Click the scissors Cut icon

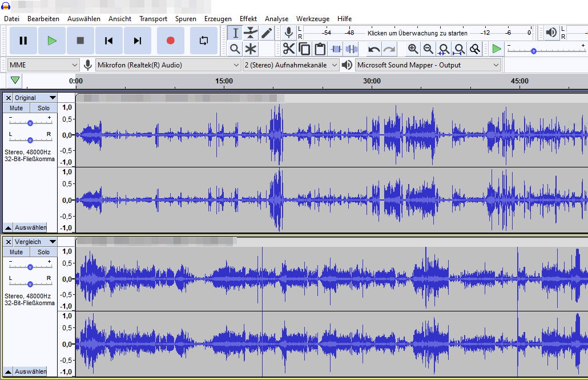(x=289, y=49)
